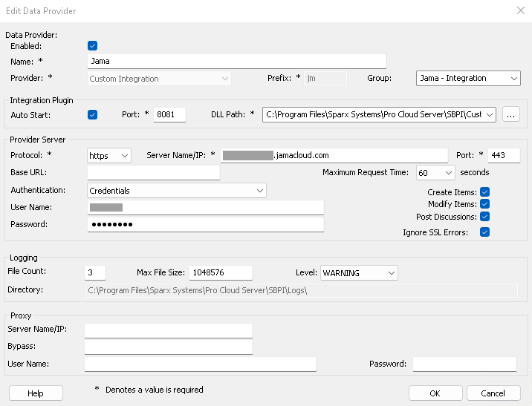
Task: Open Help for this dialog
Action: [x=36, y=393]
